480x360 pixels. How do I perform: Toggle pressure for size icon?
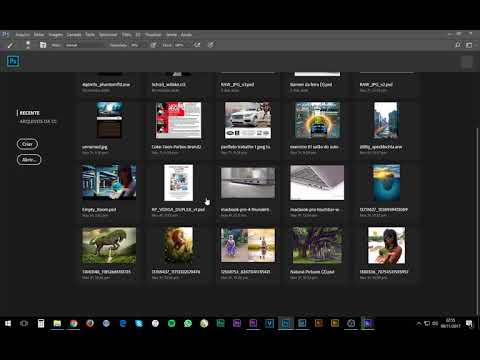tap(211, 45)
